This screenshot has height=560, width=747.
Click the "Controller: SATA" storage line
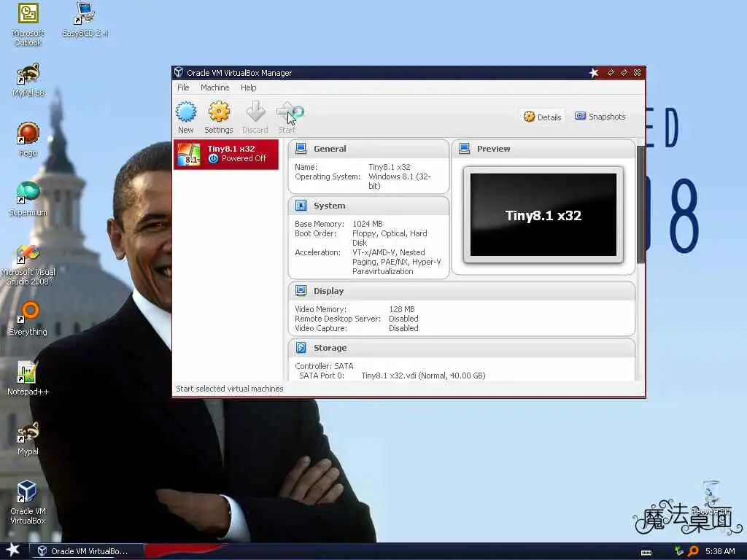tap(324, 366)
